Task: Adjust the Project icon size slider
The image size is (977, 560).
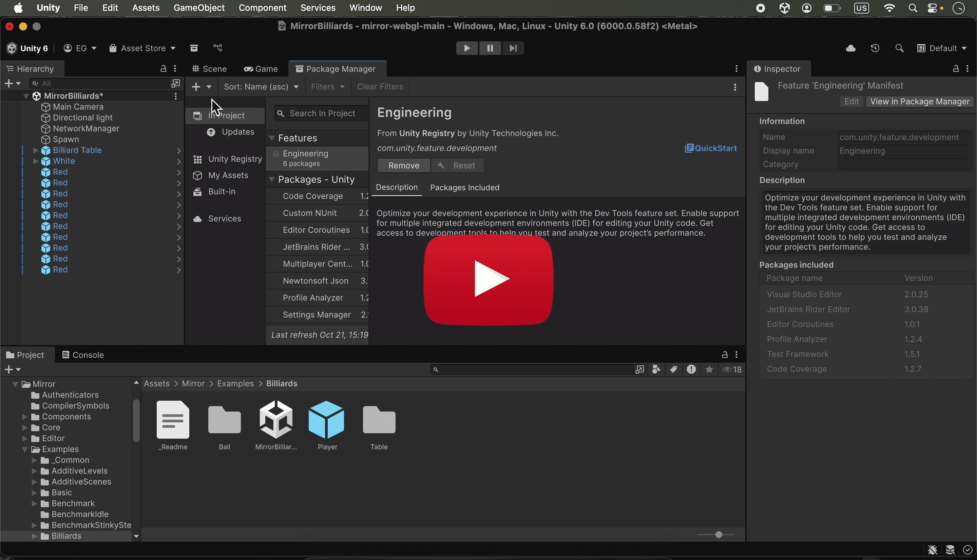Action: 718,535
